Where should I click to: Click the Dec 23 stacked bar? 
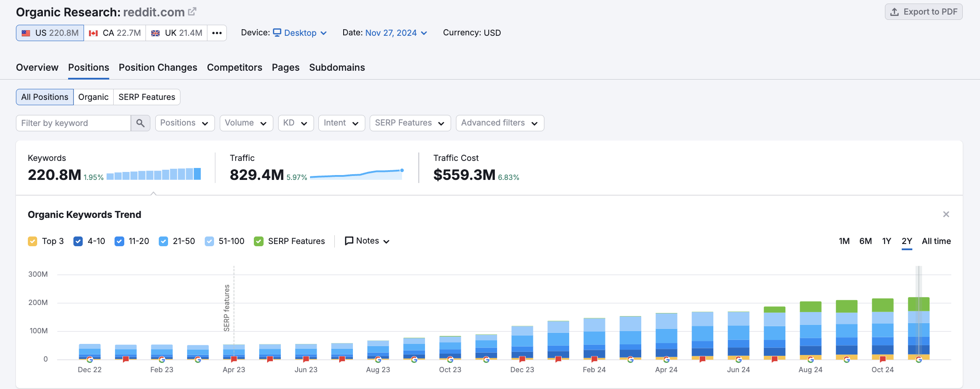coord(522,343)
